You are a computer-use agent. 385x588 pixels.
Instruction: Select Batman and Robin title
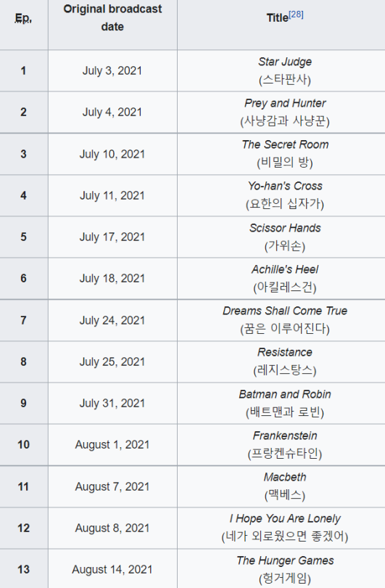(285, 394)
